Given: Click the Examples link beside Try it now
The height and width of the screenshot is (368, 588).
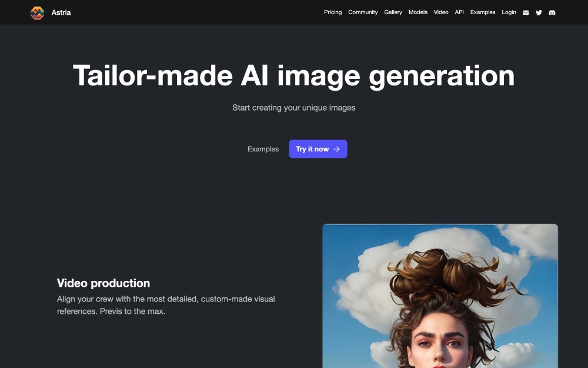Looking at the screenshot, I should click(x=263, y=149).
